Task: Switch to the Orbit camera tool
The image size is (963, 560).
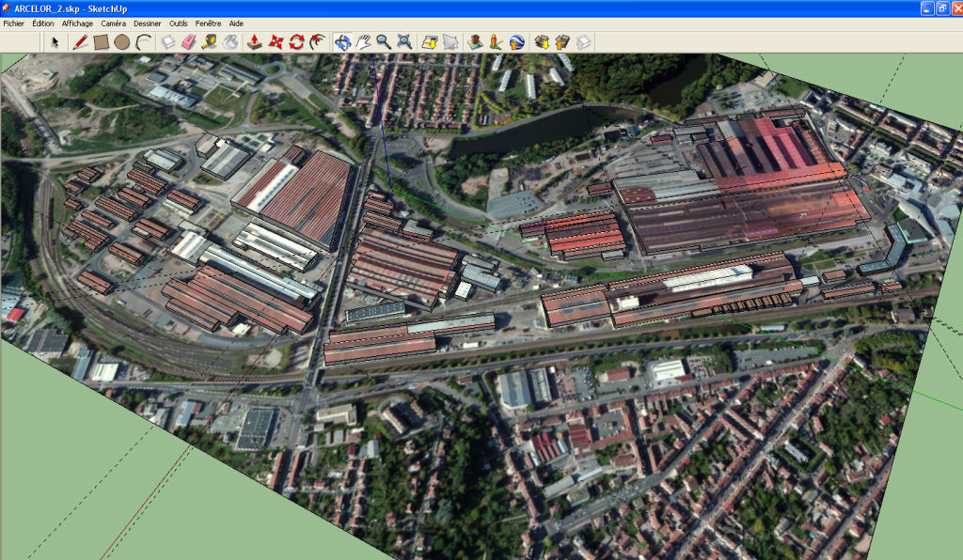Action: (x=342, y=41)
